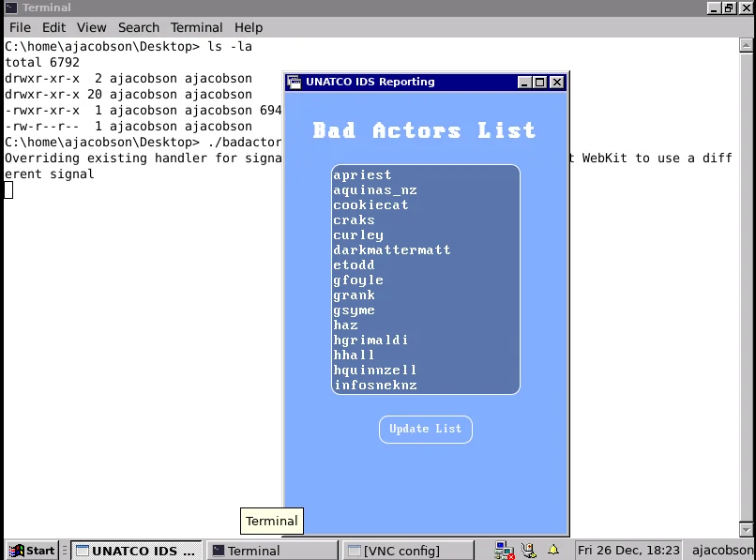Open the View menu
This screenshot has width=756, height=560.
tap(92, 27)
